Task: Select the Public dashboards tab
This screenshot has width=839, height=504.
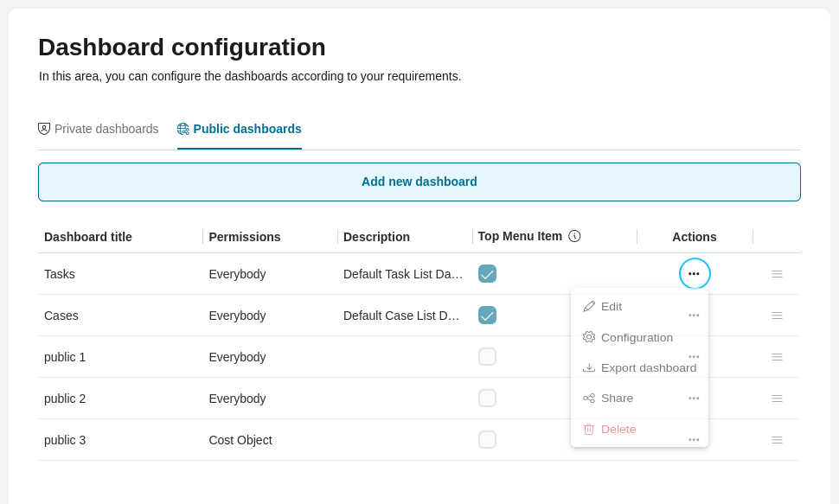Action: pos(239,128)
